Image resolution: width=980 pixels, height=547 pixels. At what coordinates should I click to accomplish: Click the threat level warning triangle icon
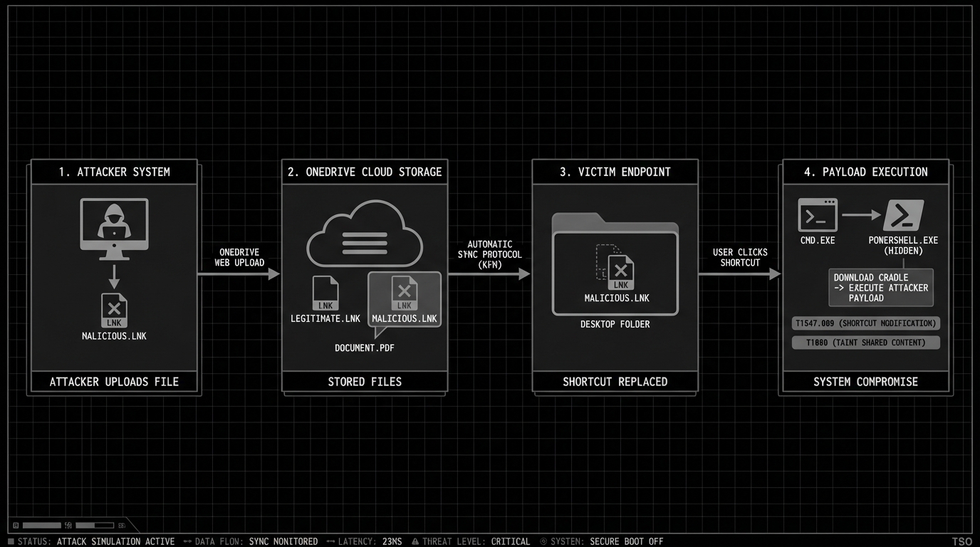(x=415, y=541)
